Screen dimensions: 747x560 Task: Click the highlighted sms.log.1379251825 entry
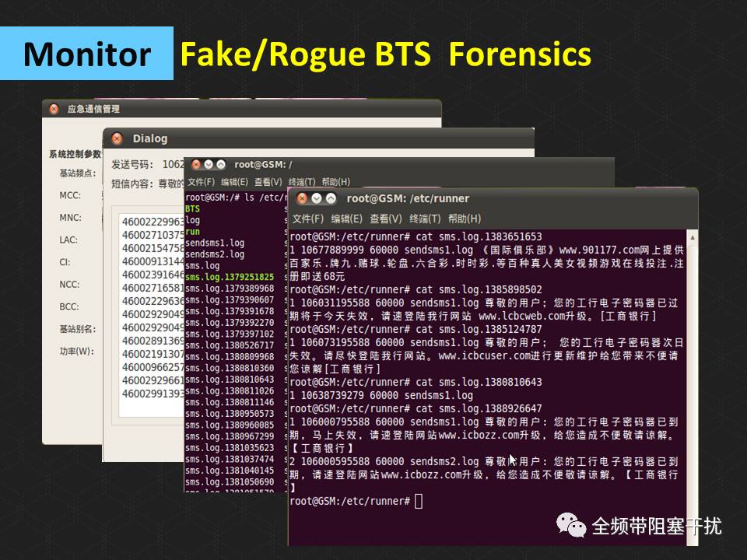[x=230, y=277]
